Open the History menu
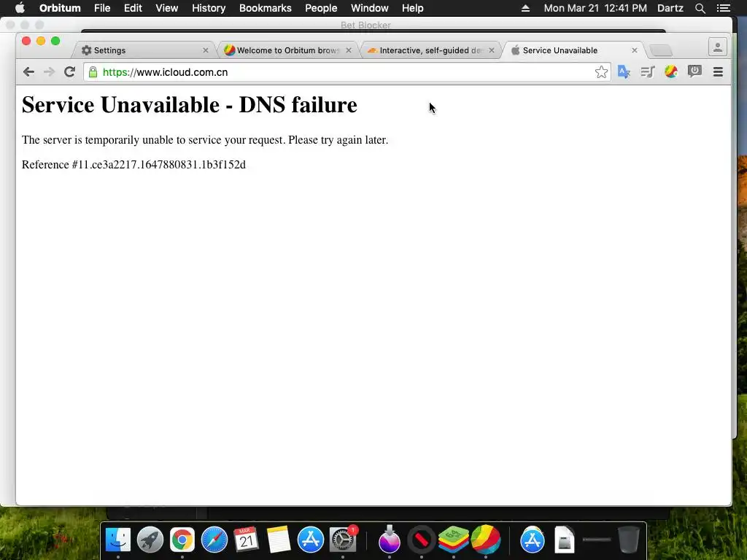 209,8
